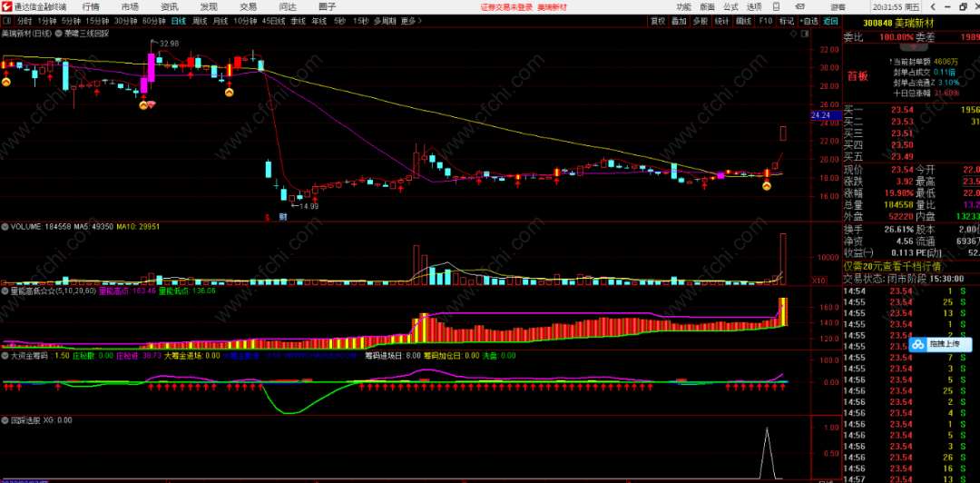The image size is (980, 483).
Task: Click the 抱拽上传 cloud upload button
Action: click(x=941, y=344)
